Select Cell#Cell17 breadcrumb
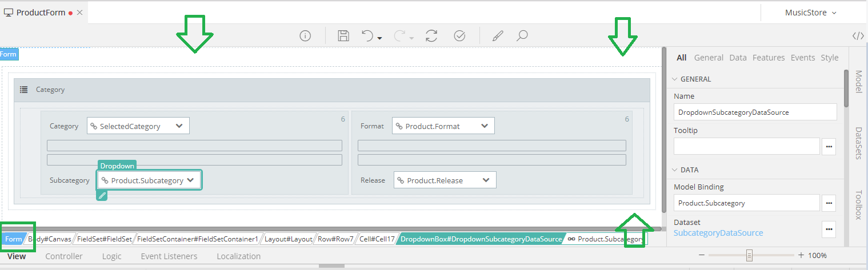868x270 pixels. coord(377,239)
